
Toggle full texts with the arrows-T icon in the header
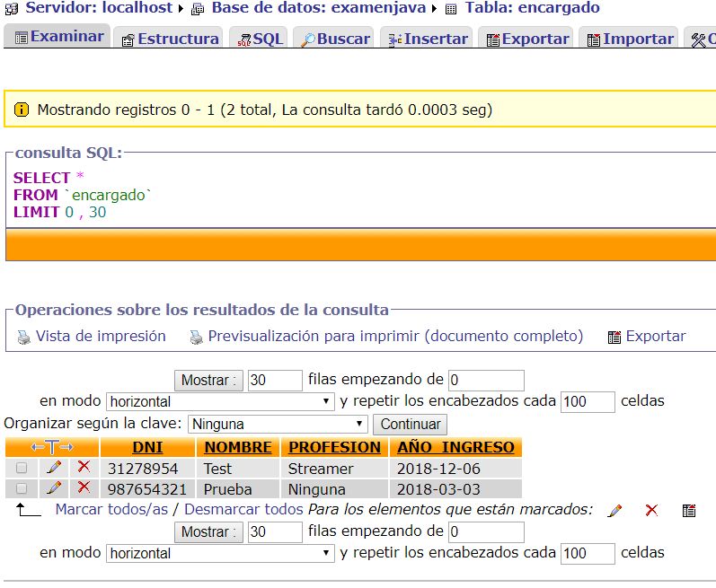pos(52,447)
